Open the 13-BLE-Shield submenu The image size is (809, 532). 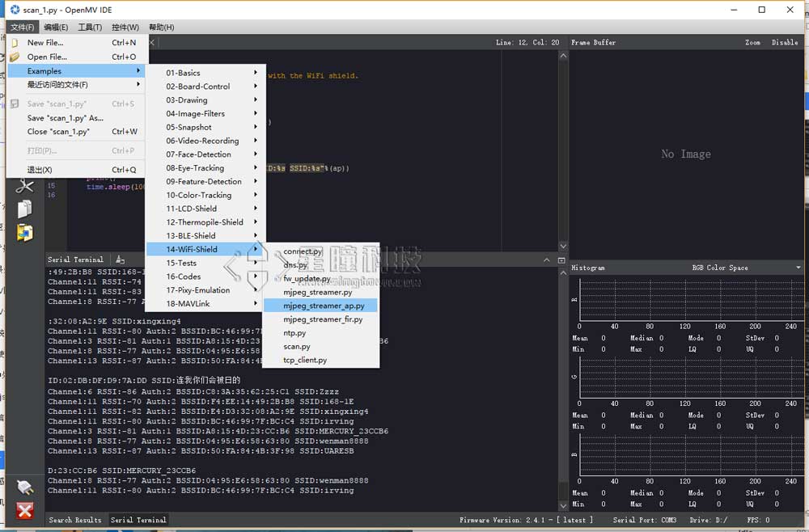pos(205,235)
